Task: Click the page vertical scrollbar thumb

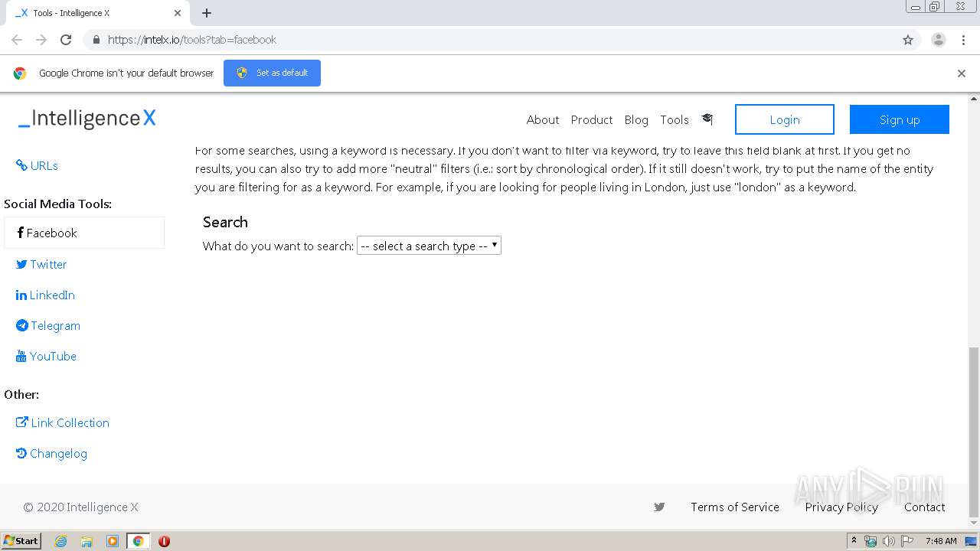Action: point(974,432)
